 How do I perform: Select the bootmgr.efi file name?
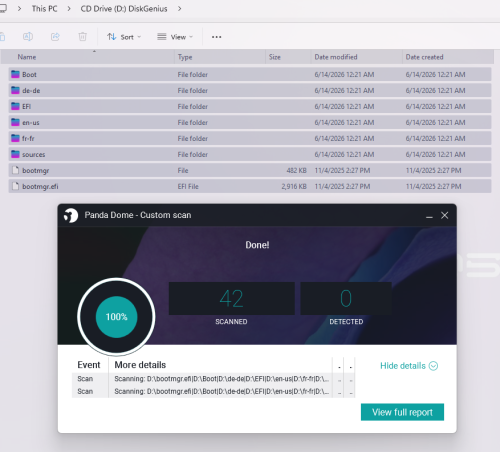[x=40, y=186]
